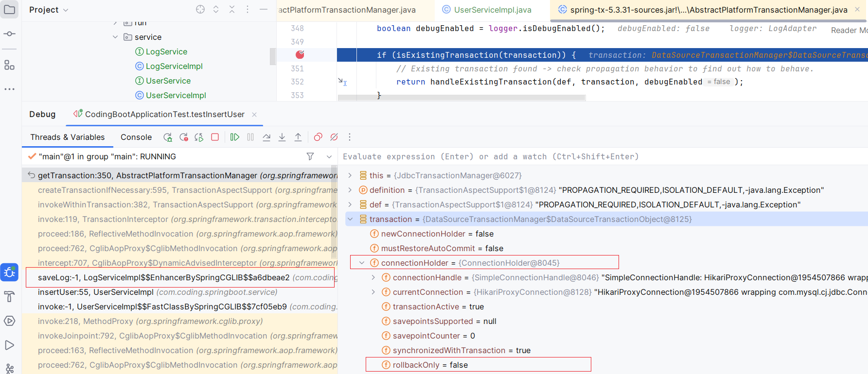Expand selected in Project panel
This screenshot has width=868, height=374.
(216, 9)
